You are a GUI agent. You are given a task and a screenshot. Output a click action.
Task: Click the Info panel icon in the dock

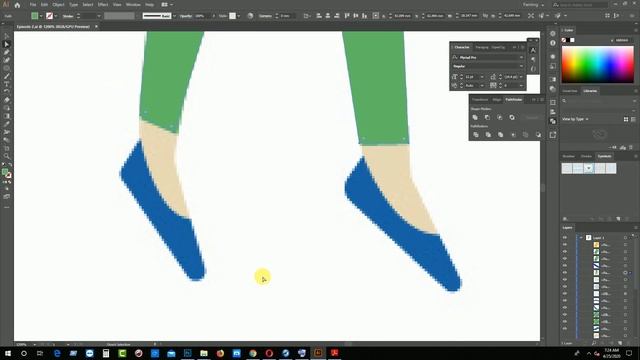tap(553, 43)
